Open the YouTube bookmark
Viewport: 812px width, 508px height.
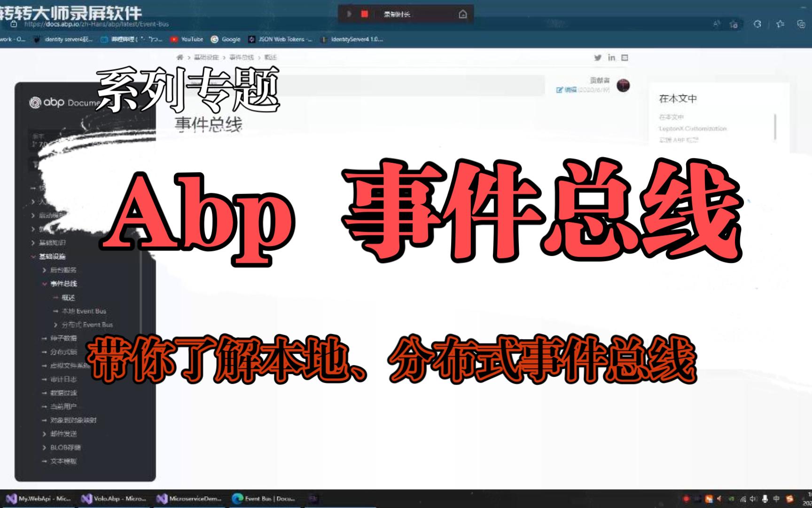(x=187, y=40)
